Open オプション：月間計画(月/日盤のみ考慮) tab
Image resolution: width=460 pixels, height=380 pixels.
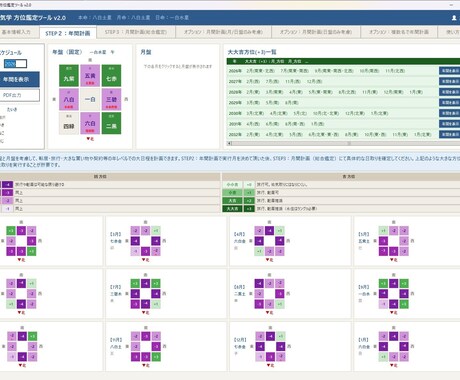(x=223, y=32)
